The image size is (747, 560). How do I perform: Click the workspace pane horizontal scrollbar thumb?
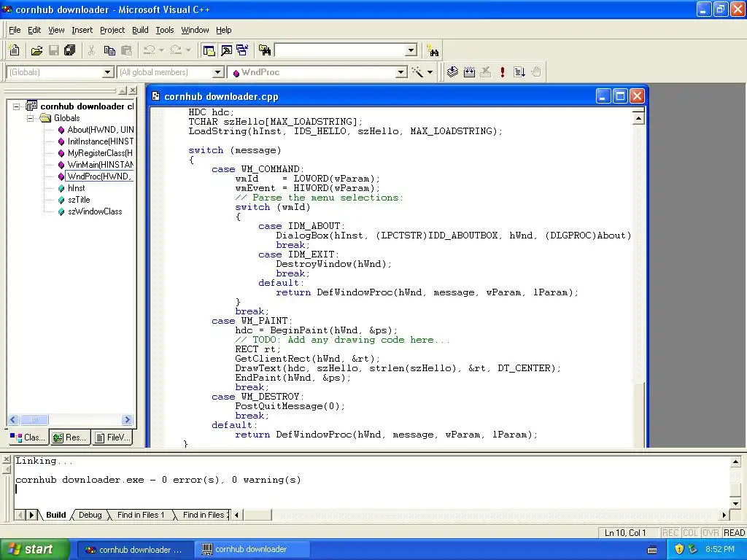point(34,419)
